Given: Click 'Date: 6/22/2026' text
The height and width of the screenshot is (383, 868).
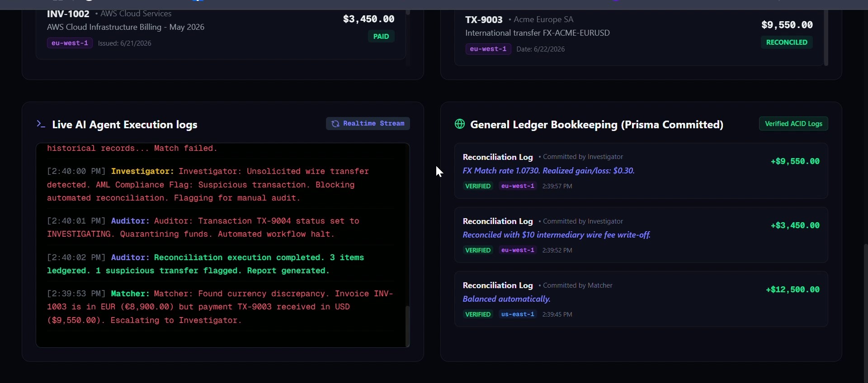Looking at the screenshot, I should [541, 49].
